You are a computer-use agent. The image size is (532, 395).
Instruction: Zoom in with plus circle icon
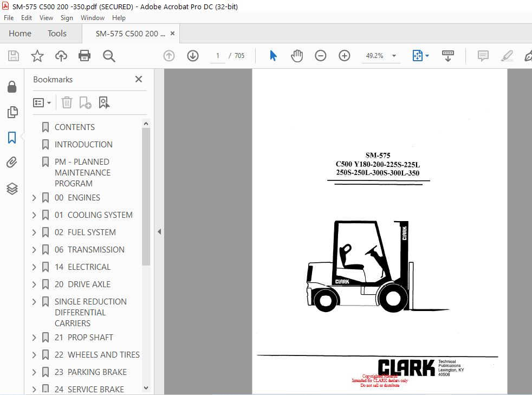(345, 56)
